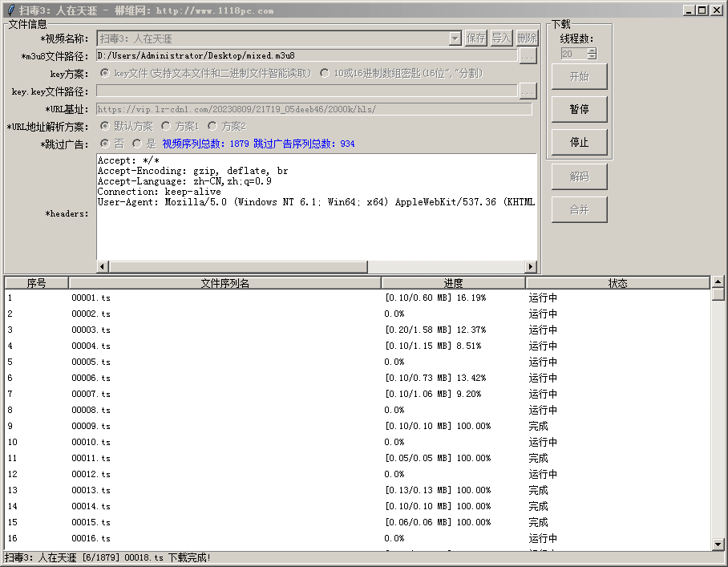Sort by 文件序列名 column header

(224, 283)
